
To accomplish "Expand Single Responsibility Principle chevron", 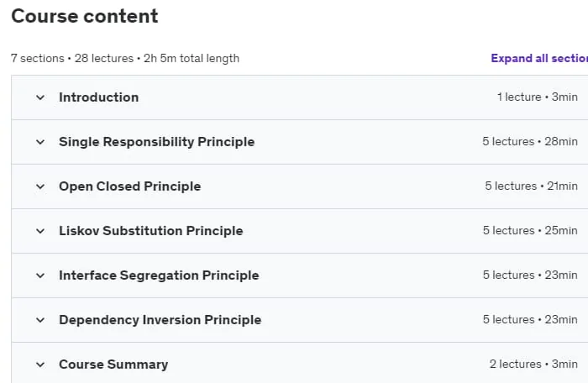I will click(x=40, y=142).
